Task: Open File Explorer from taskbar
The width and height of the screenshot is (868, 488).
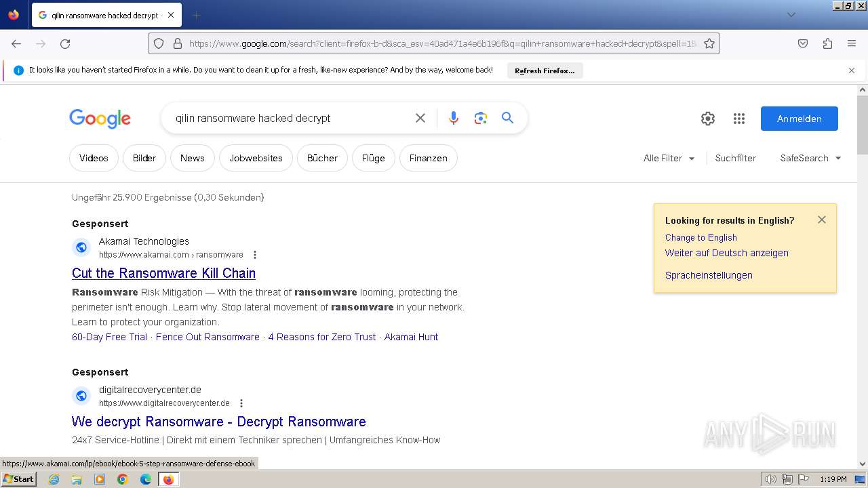Action: 77,479
